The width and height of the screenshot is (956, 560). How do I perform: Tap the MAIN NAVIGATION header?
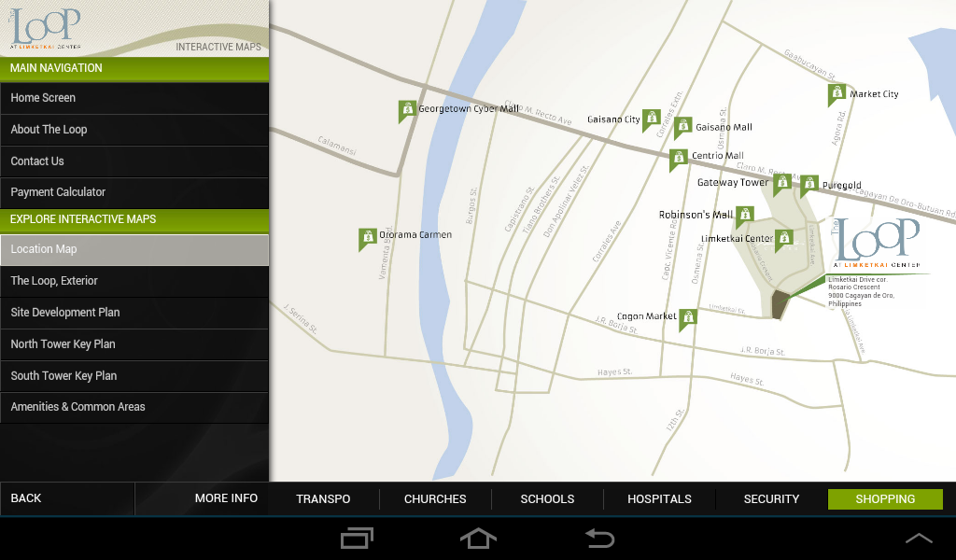[134, 68]
